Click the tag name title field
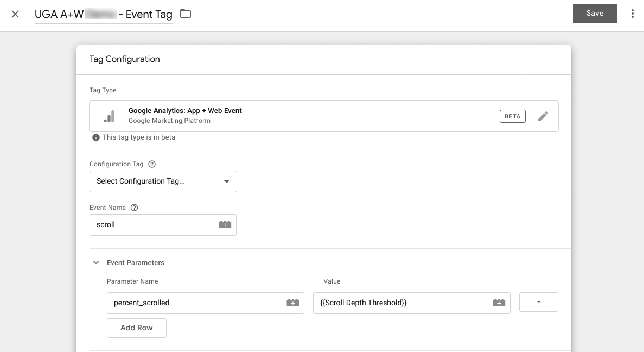Viewport: 644px width, 352px height. coord(103,15)
